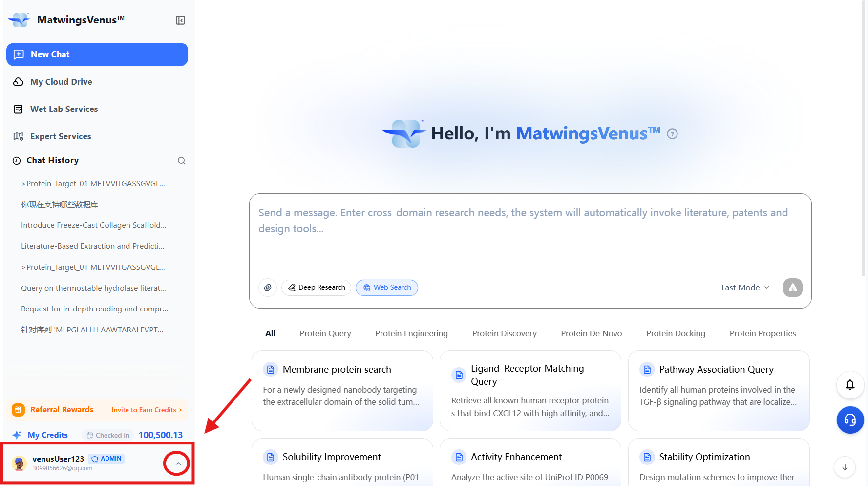Viewport: 868px width, 486px height.
Task: Click the page vertical scrollbar
Action: pyautogui.click(x=863, y=139)
